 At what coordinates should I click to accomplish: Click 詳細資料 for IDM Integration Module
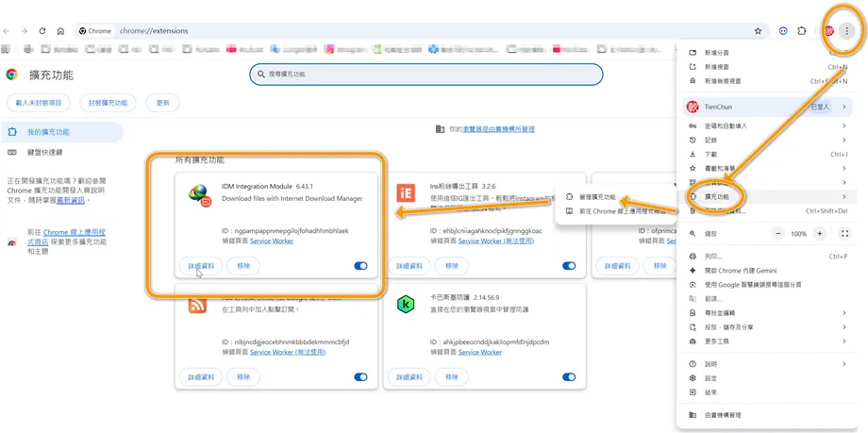click(200, 266)
